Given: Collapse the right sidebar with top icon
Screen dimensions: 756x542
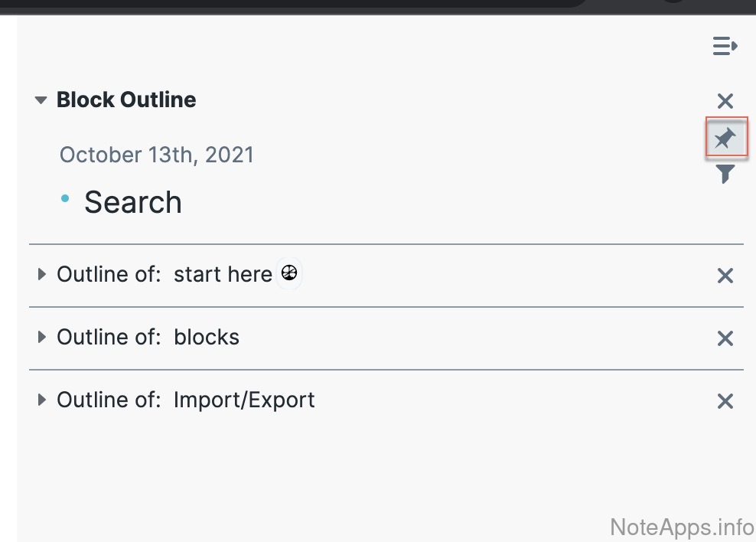Looking at the screenshot, I should (725, 47).
